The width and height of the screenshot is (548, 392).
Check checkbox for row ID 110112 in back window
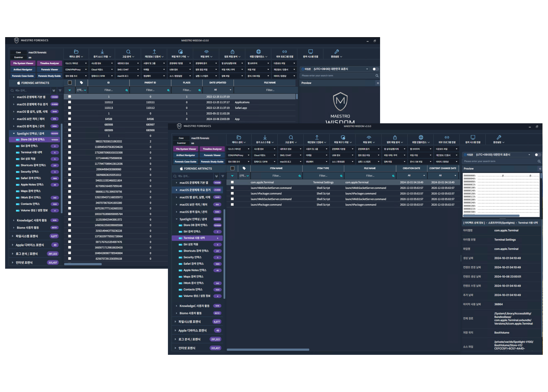[x=70, y=102]
